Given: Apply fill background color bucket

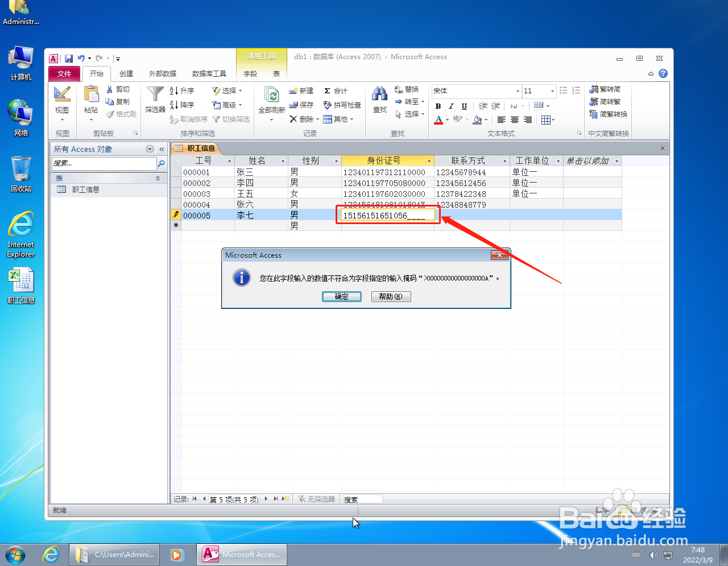Looking at the screenshot, I should point(477,120).
